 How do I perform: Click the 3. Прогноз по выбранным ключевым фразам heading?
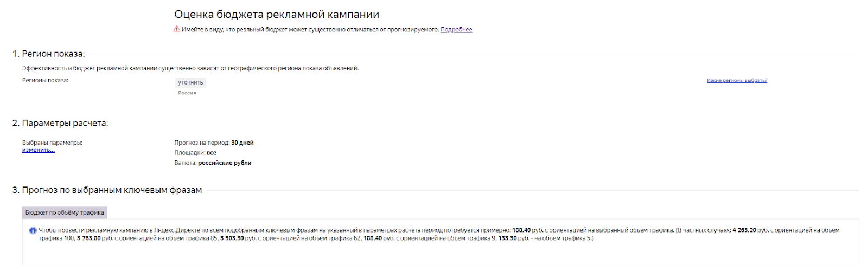pyautogui.click(x=107, y=190)
